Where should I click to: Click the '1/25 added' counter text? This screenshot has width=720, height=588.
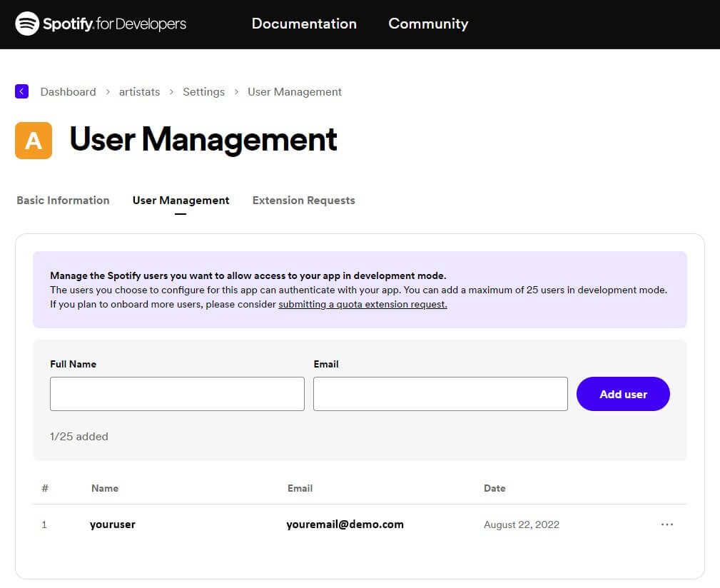pos(79,436)
